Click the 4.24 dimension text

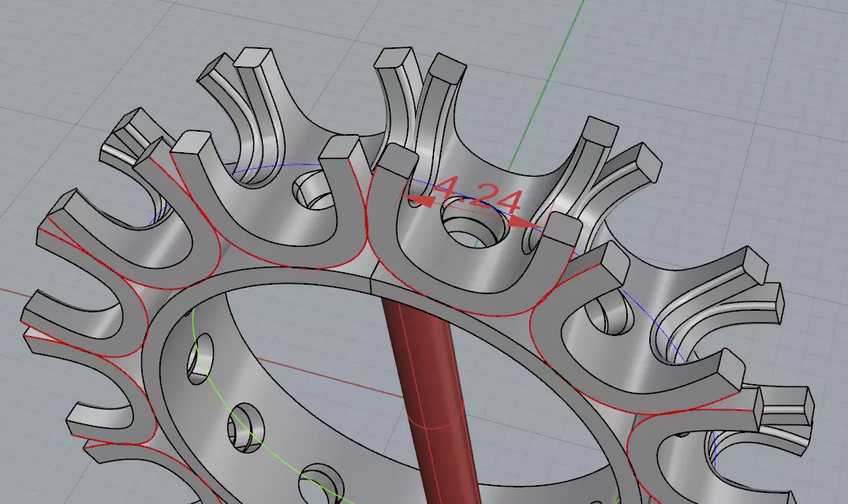tap(477, 196)
